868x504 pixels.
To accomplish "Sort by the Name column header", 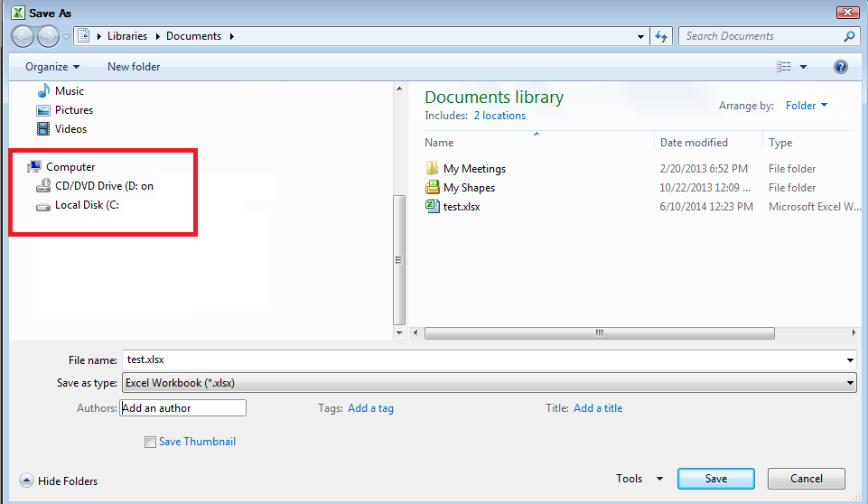I will [439, 143].
